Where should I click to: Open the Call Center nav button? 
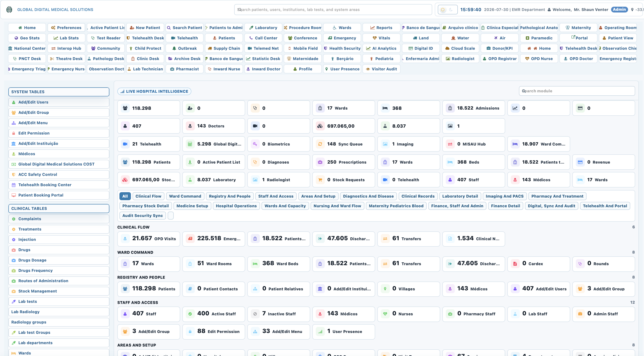[263, 38]
